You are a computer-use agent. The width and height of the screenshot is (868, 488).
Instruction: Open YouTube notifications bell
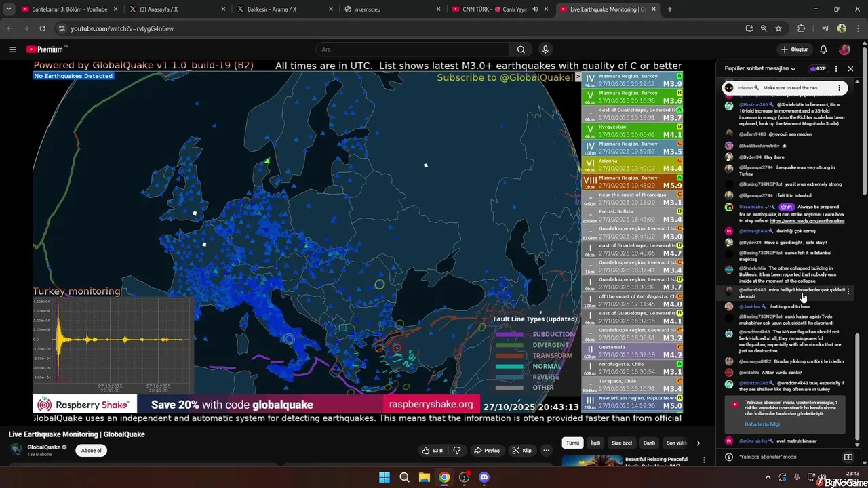pyautogui.click(x=823, y=49)
